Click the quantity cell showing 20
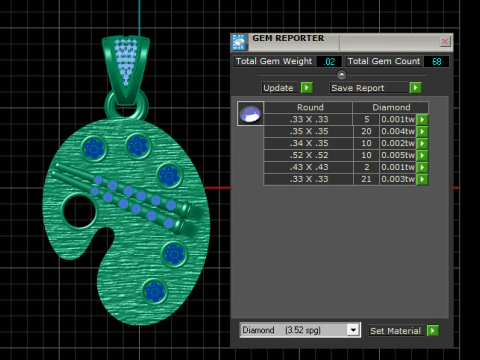 click(x=366, y=131)
